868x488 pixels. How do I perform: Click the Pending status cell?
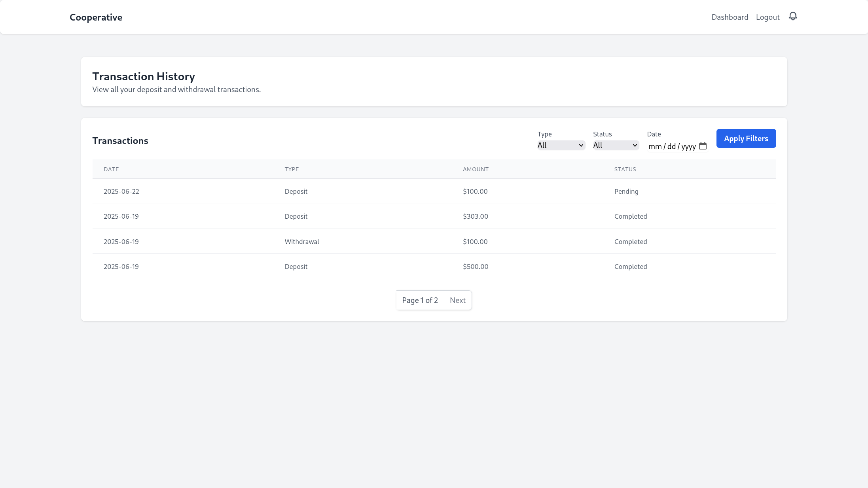[626, 191]
